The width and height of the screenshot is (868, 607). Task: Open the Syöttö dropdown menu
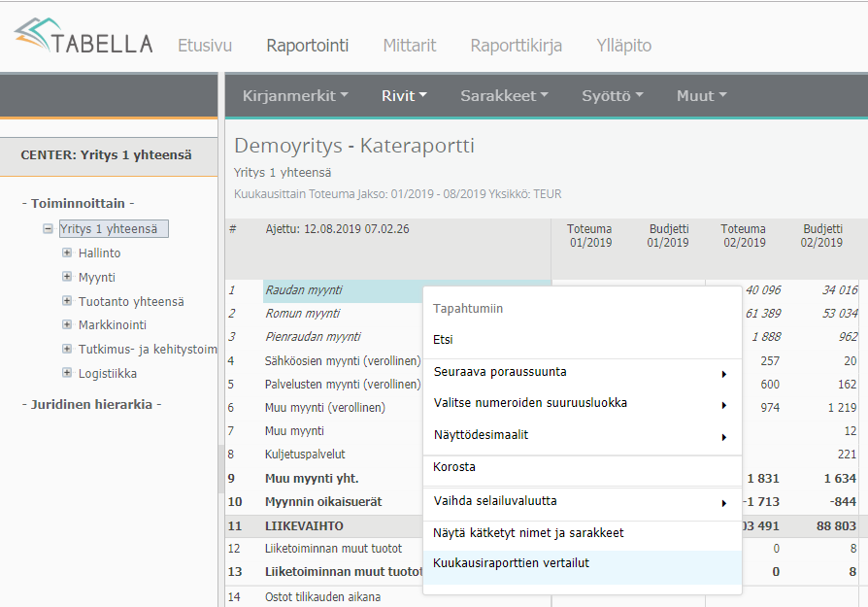[x=612, y=95]
